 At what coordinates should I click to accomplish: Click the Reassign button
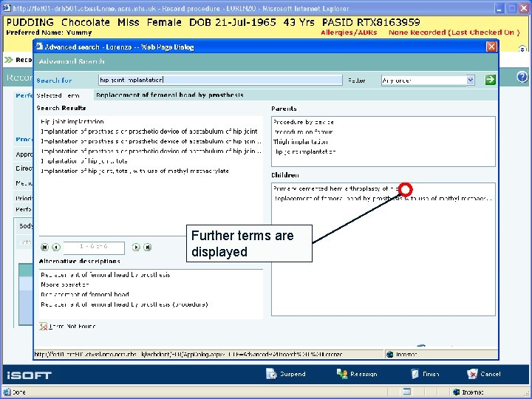357,374
